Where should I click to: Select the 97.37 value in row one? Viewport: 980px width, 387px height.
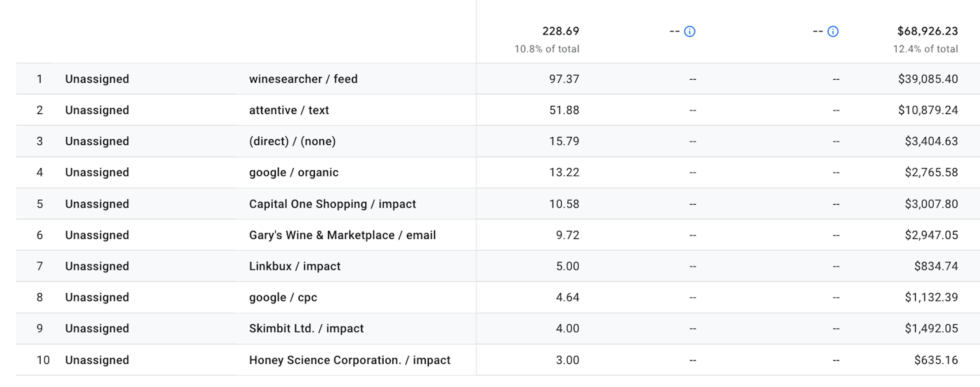(x=564, y=79)
